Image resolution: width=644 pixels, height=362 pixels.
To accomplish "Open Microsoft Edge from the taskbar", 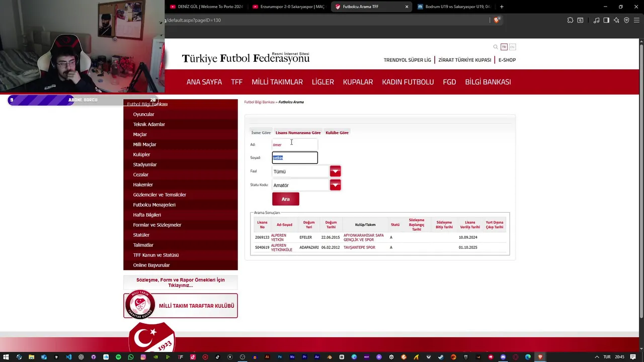I will [x=528, y=357].
